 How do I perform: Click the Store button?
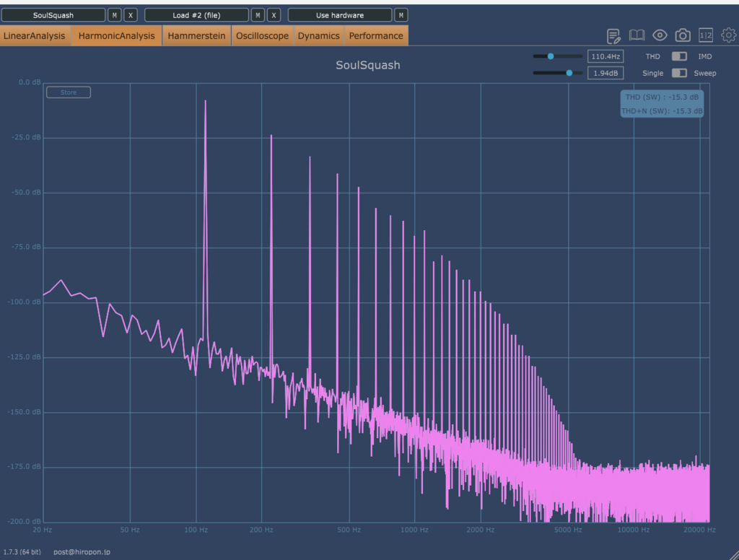(69, 92)
